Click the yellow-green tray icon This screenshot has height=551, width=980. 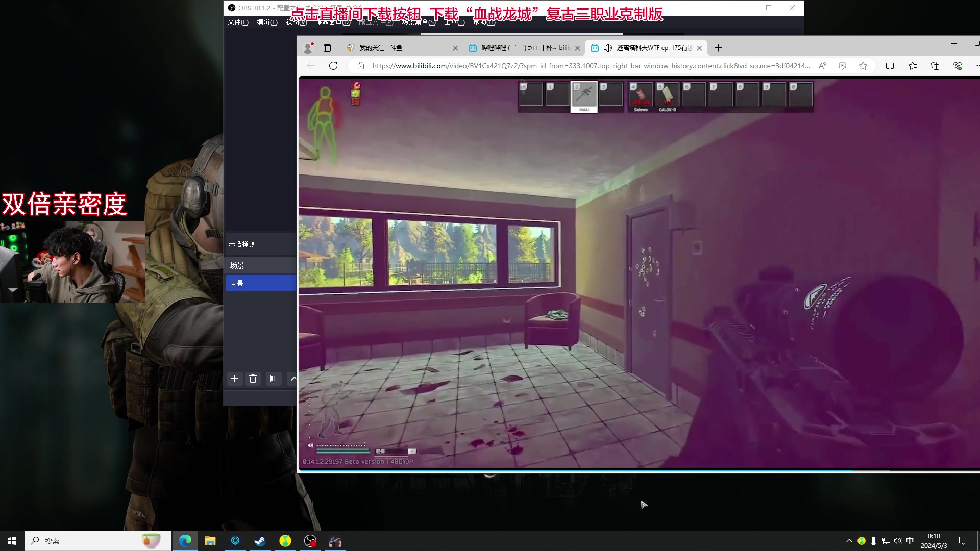(862, 541)
